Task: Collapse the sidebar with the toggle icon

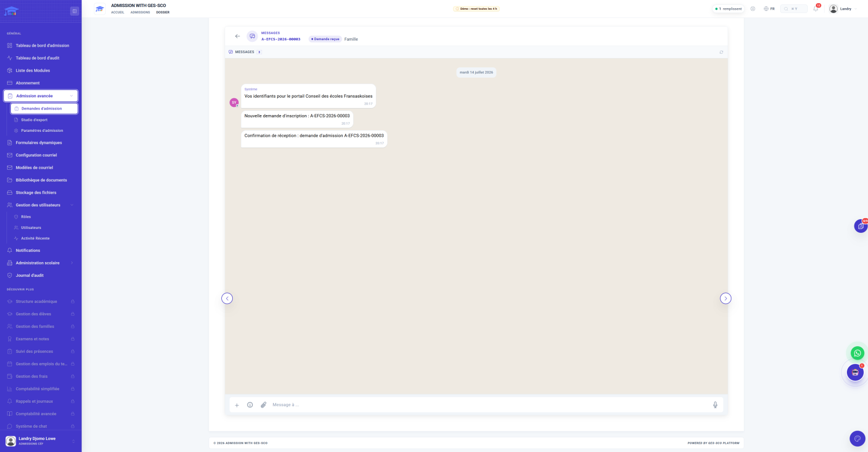Action: pos(74,11)
